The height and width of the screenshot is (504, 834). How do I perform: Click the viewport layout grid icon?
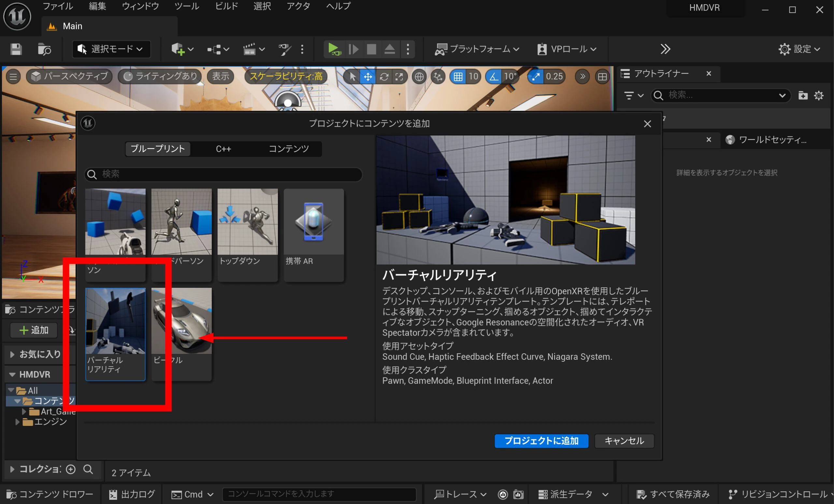602,77
